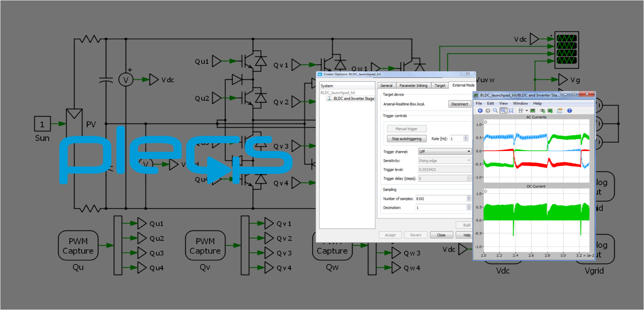
Task: Click the Rate [Hz] spinner arrows
Action: (466, 139)
